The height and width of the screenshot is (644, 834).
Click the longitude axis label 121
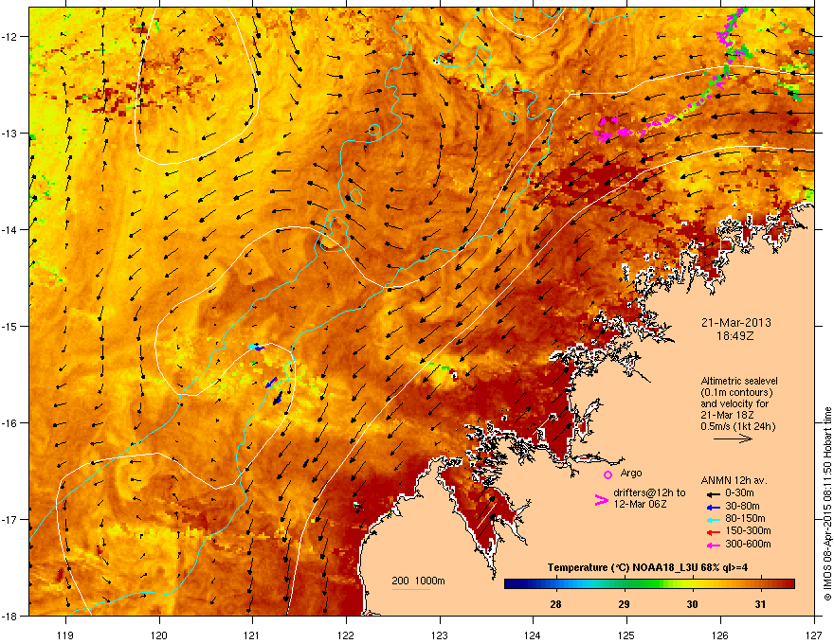252,635
